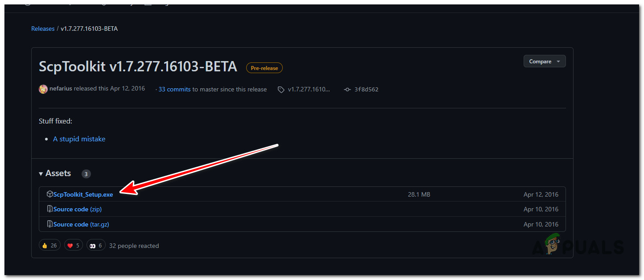The height and width of the screenshot is (280, 644).
Task: Click the tag icon beside version
Action: (281, 90)
